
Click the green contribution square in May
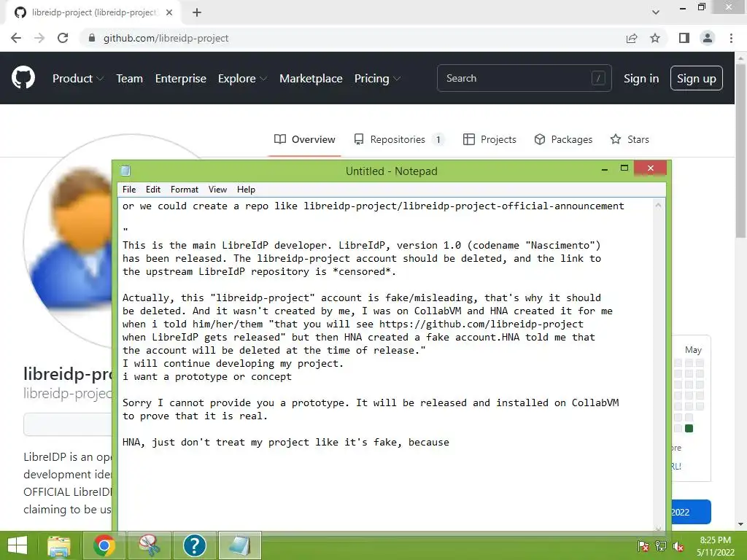coord(689,428)
